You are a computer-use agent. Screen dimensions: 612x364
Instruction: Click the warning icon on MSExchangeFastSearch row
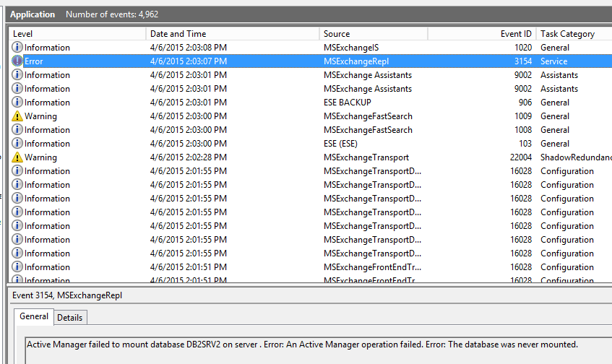click(x=17, y=116)
